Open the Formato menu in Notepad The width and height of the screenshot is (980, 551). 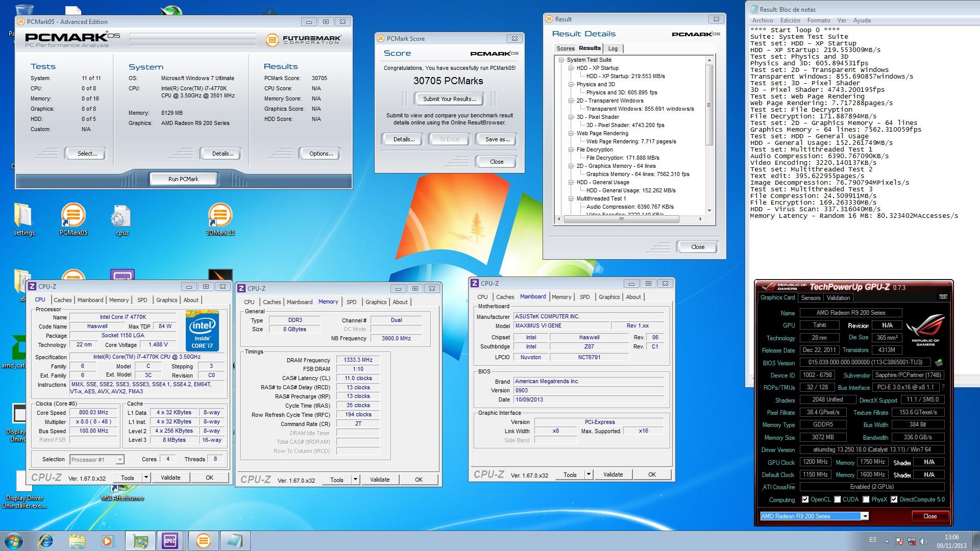[819, 20]
